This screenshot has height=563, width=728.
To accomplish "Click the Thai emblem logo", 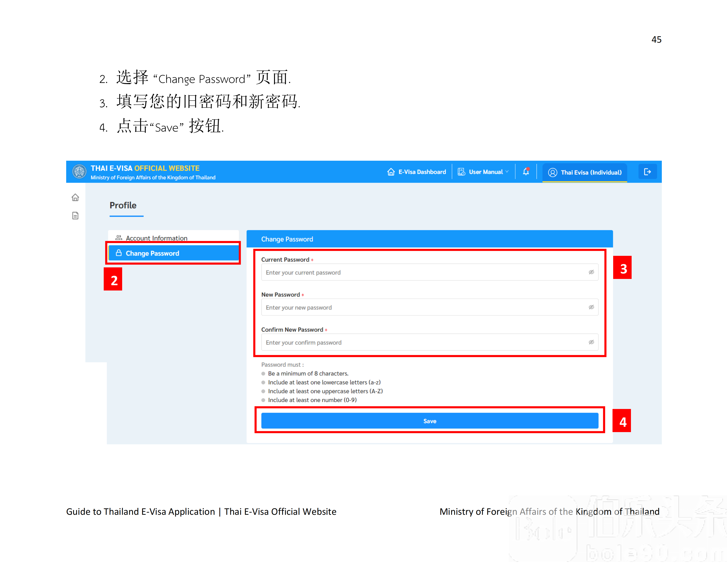I will (x=79, y=171).
